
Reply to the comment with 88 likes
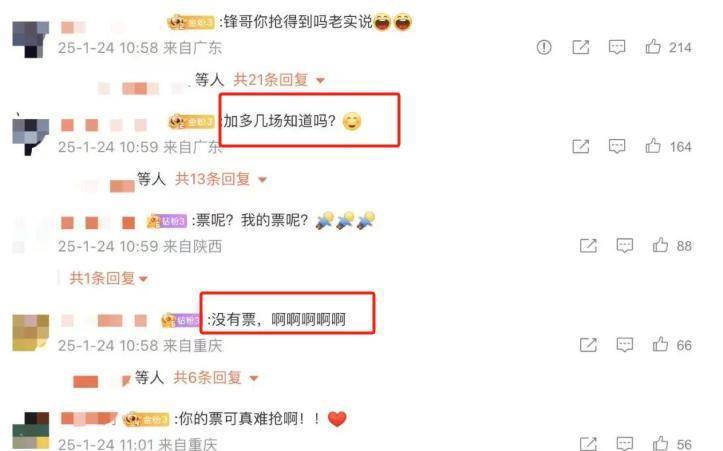click(624, 246)
